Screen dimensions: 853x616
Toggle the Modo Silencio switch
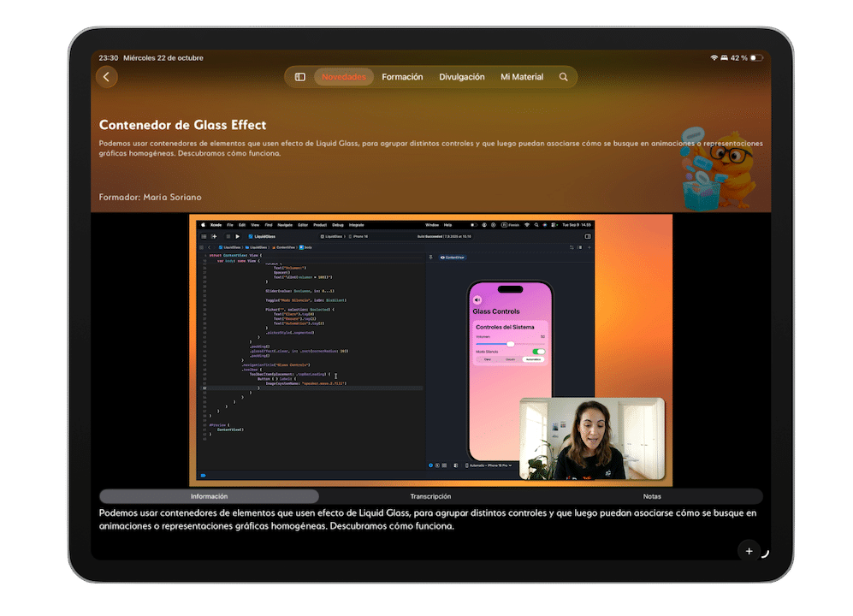538,352
